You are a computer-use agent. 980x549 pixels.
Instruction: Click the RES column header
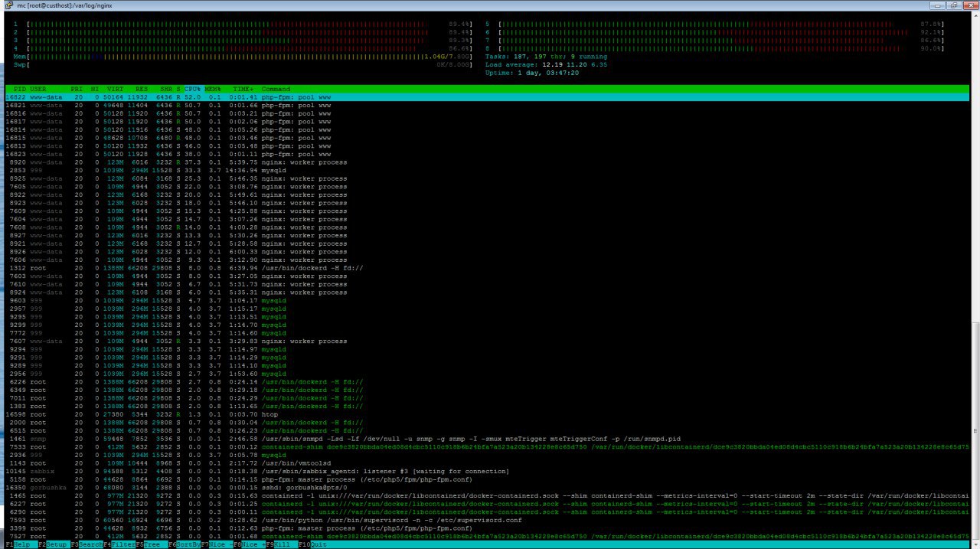click(143, 89)
